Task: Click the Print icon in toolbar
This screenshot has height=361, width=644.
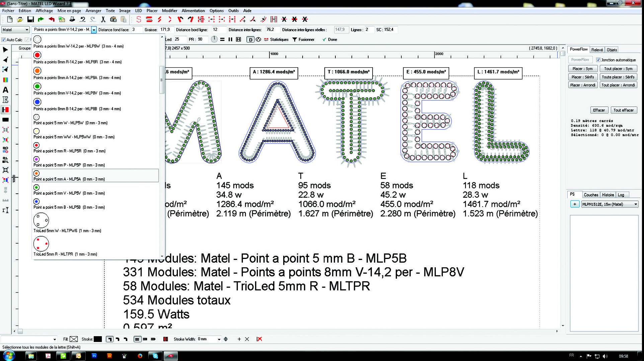Action: (x=72, y=19)
